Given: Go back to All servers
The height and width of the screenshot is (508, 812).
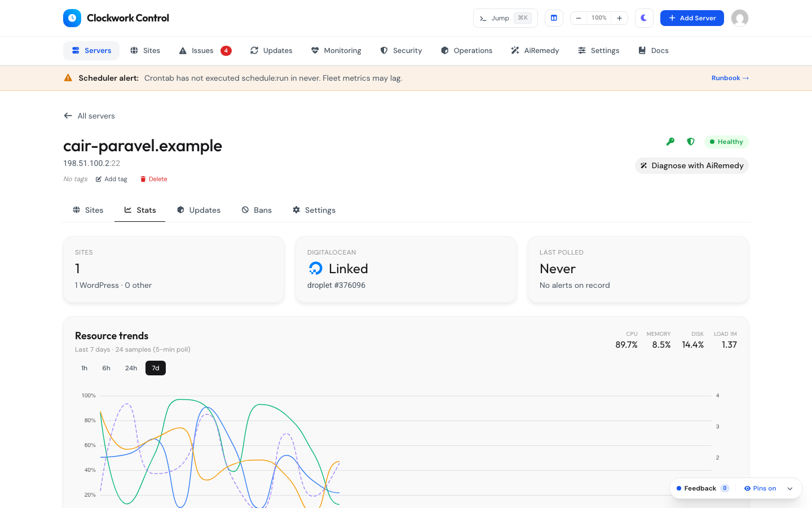Looking at the screenshot, I should [89, 116].
